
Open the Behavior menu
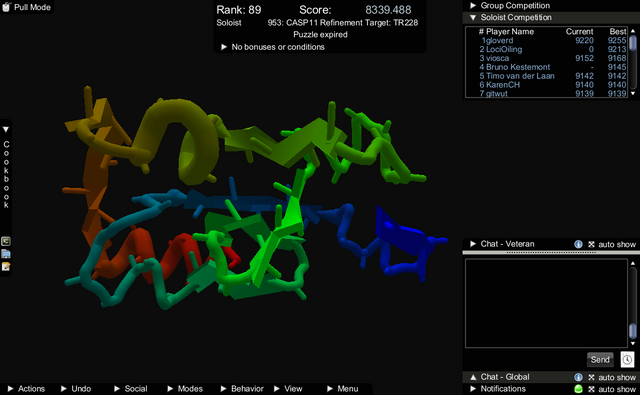coord(242,388)
